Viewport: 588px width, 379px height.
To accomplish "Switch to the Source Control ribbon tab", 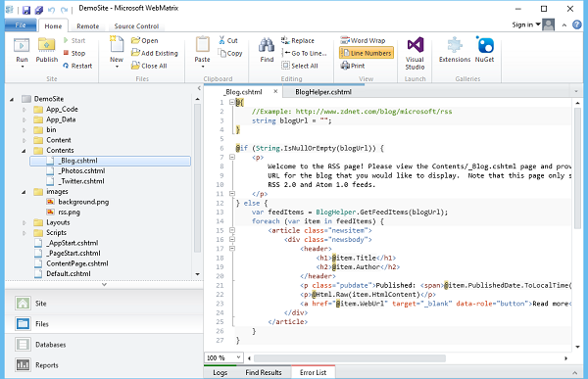I will coord(136,25).
